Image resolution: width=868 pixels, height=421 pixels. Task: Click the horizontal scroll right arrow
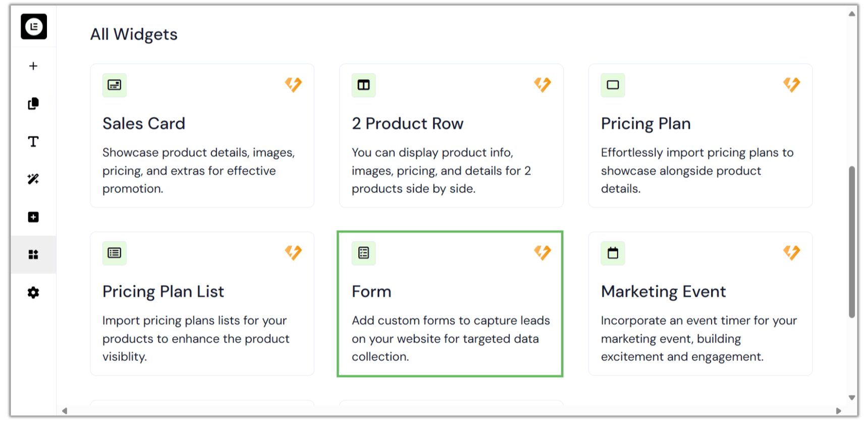(839, 411)
